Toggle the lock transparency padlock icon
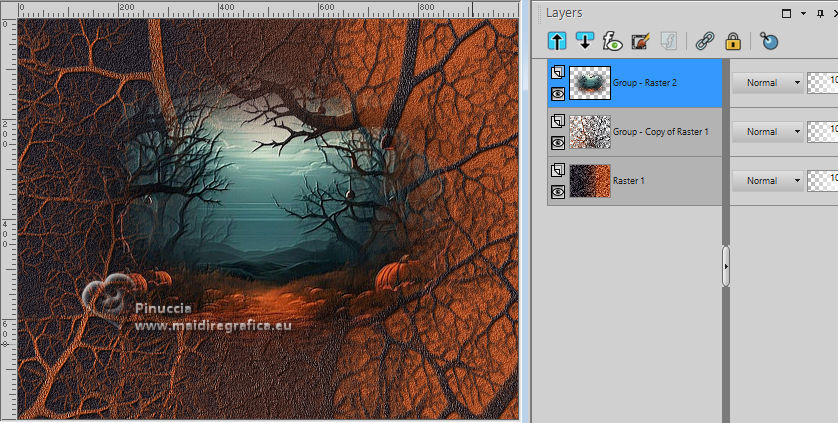Image resolution: width=838 pixels, height=423 pixels. click(x=733, y=41)
